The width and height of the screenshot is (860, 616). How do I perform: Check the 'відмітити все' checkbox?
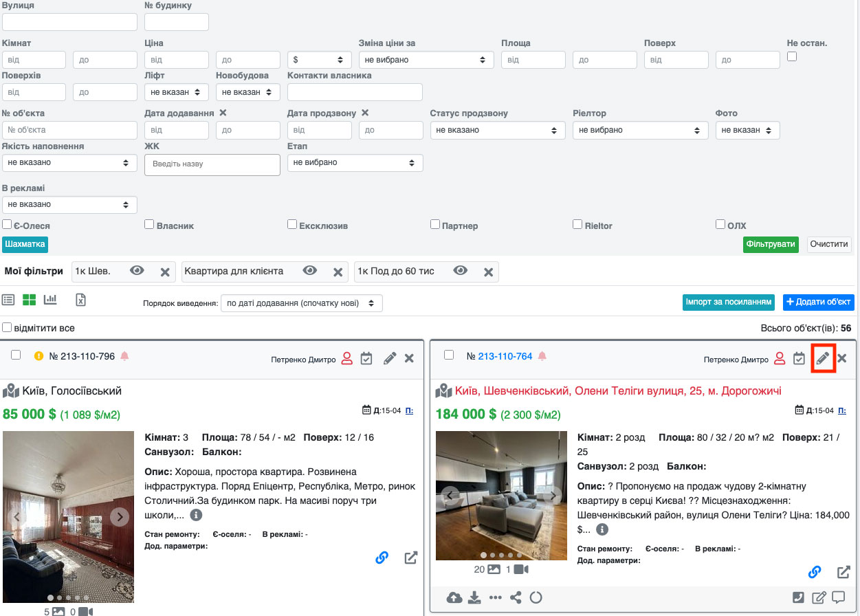coord(7,328)
